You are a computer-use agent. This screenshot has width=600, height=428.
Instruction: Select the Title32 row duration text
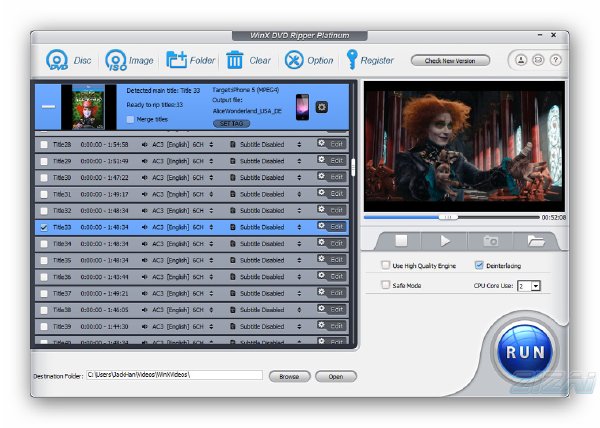pos(104,211)
